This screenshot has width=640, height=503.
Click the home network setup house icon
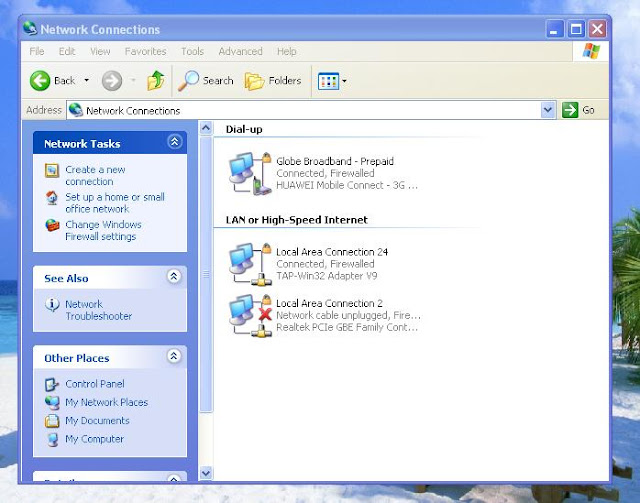pos(52,198)
